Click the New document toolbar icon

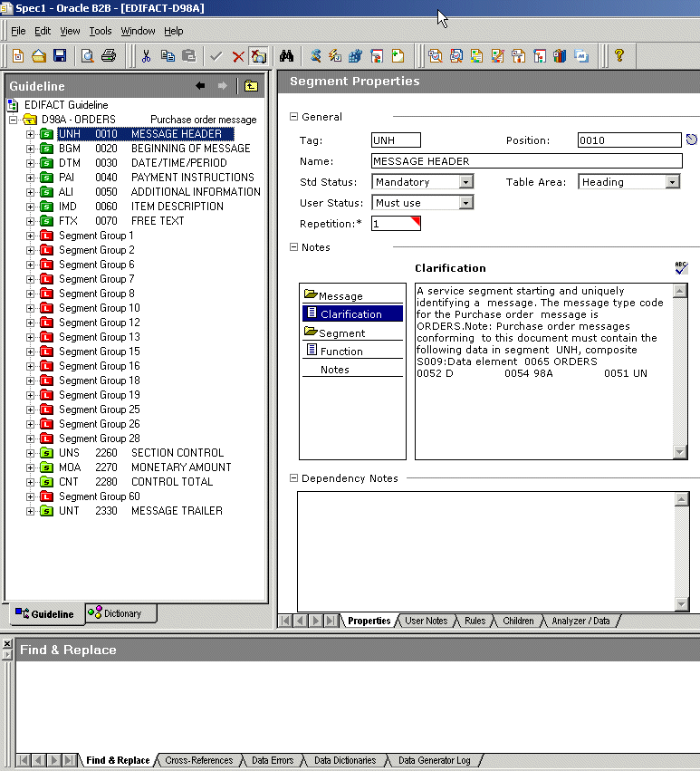pos(18,56)
